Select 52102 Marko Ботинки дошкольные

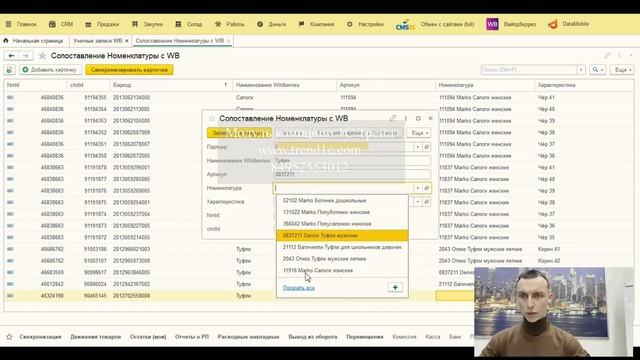pos(342,200)
